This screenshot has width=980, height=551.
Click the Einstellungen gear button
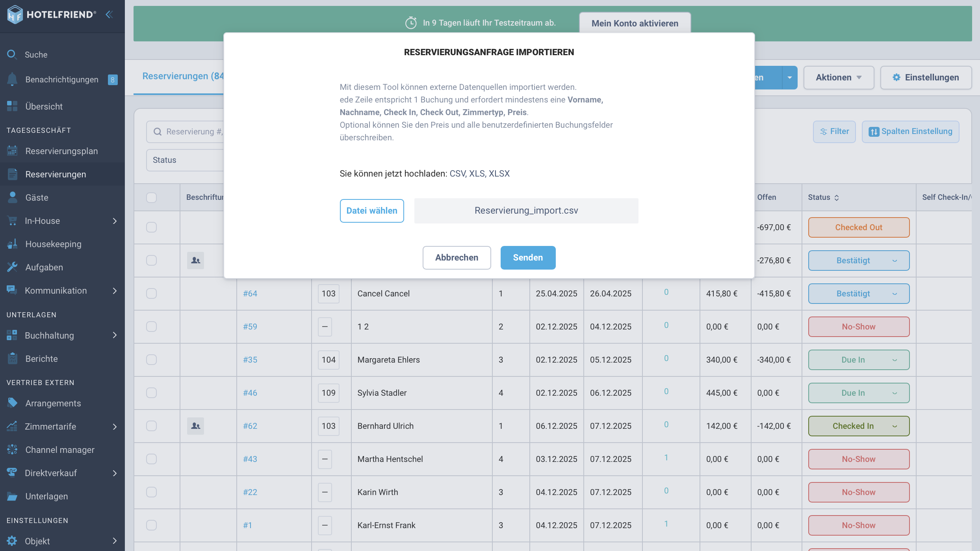[x=926, y=77]
